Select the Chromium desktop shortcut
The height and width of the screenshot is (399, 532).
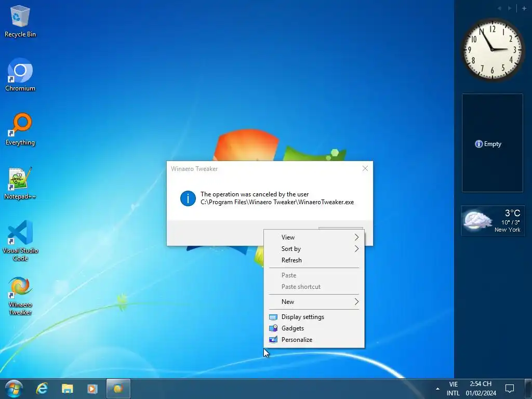(x=20, y=75)
